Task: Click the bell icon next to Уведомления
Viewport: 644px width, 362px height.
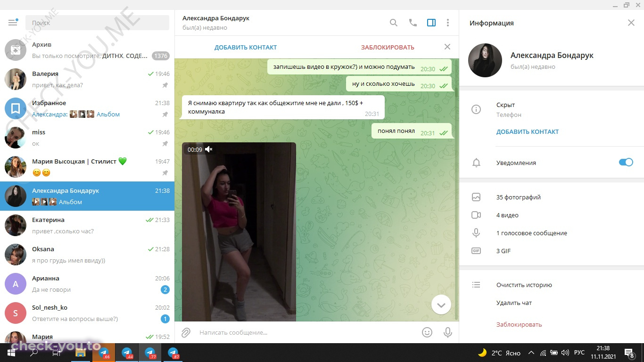Action: tap(477, 163)
